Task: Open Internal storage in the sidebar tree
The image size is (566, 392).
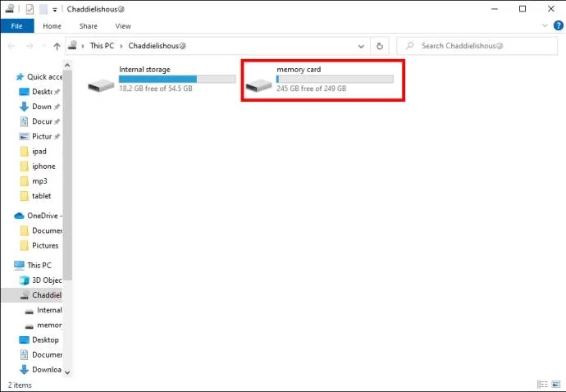Action: [43, 310]
